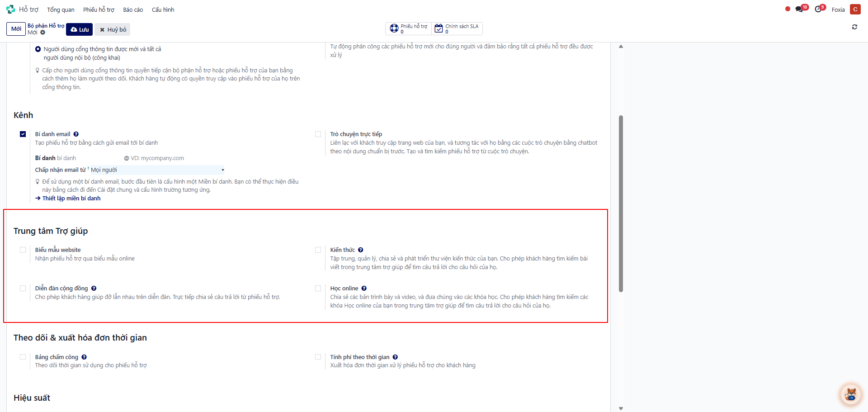The height and width of the screenshot is (412, 868).
Task: Follow the Thiết lập miền bí danh link
Action: pos(71,199)
